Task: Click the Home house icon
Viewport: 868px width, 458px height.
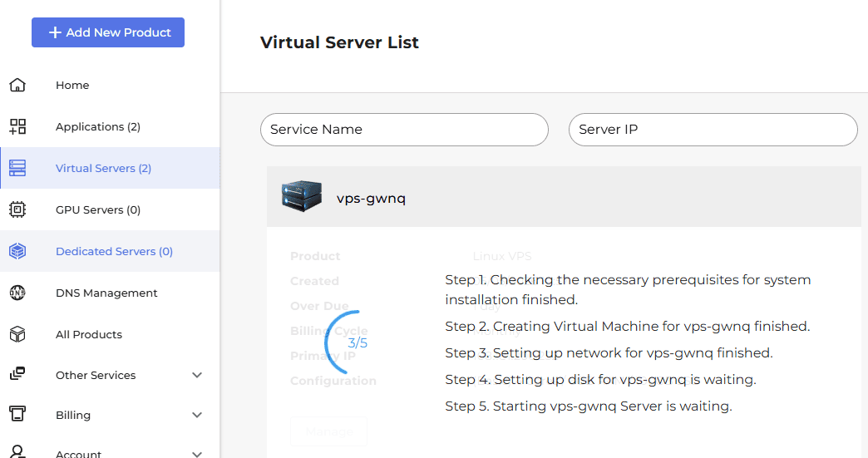Action: pyautogui.click(x=17, y=85)
